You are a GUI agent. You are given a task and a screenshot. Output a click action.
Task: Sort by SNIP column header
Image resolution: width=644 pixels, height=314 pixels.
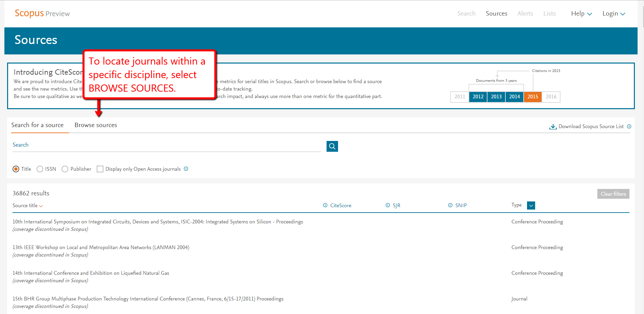(461, 206)
